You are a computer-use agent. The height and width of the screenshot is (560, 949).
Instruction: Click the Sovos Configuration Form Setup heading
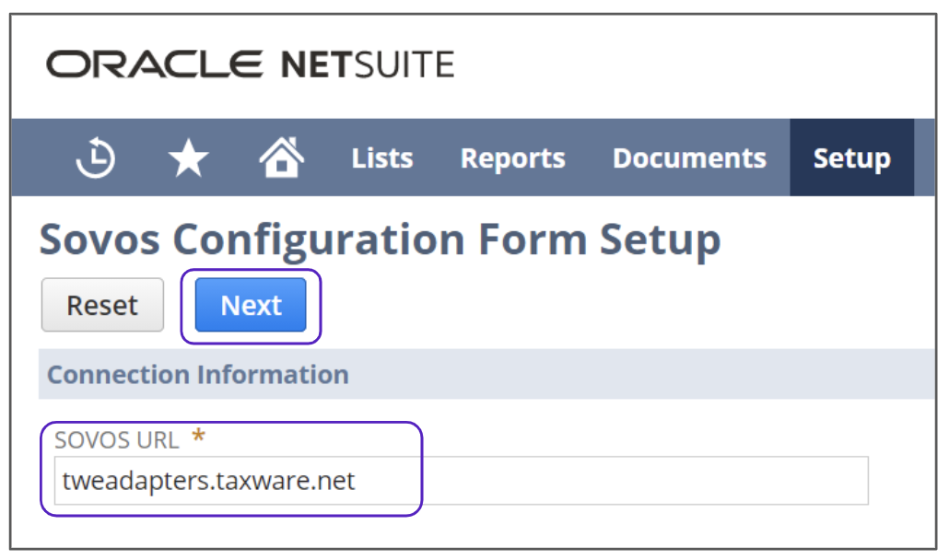click(380, 240)
